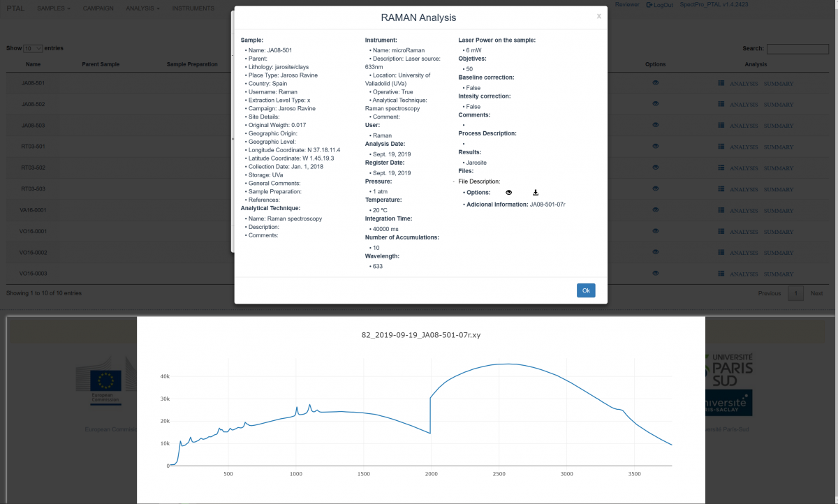
Task: Click the eye icon in the VO16-0001 row
Action: click(x=656, y=230)
